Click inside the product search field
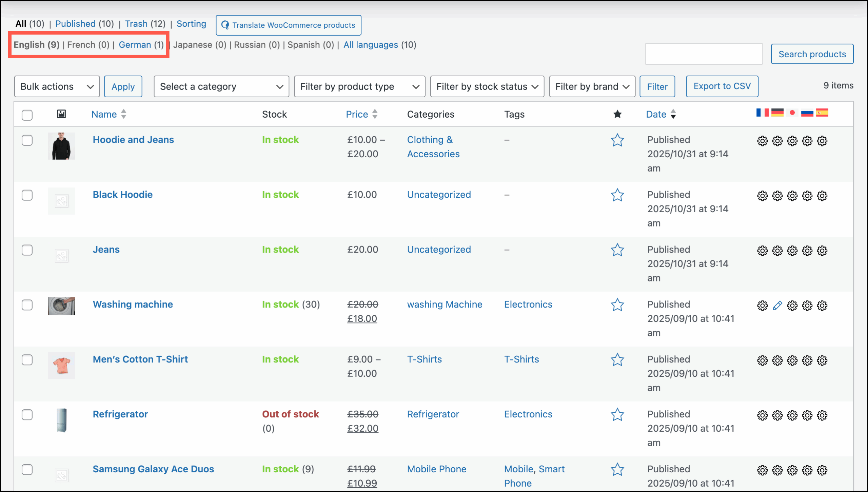This screenshot has height=492, width=868. (704, 54)
